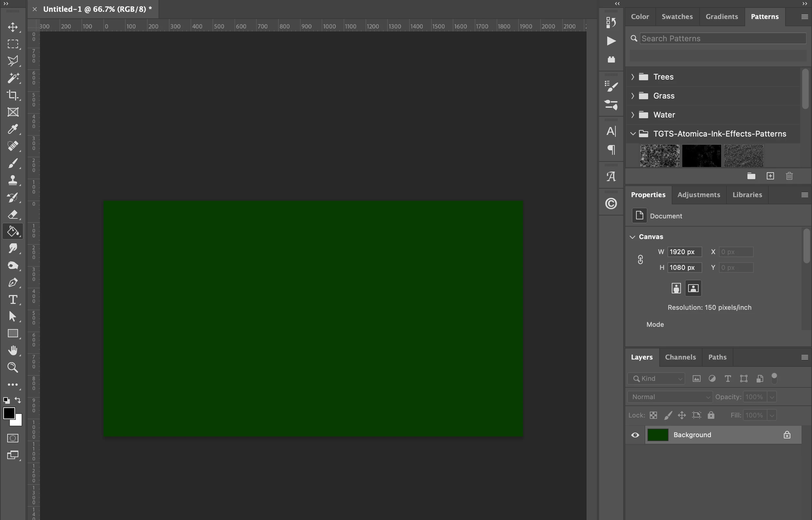Select the Eyedropper tool

(x=13, y=129)
